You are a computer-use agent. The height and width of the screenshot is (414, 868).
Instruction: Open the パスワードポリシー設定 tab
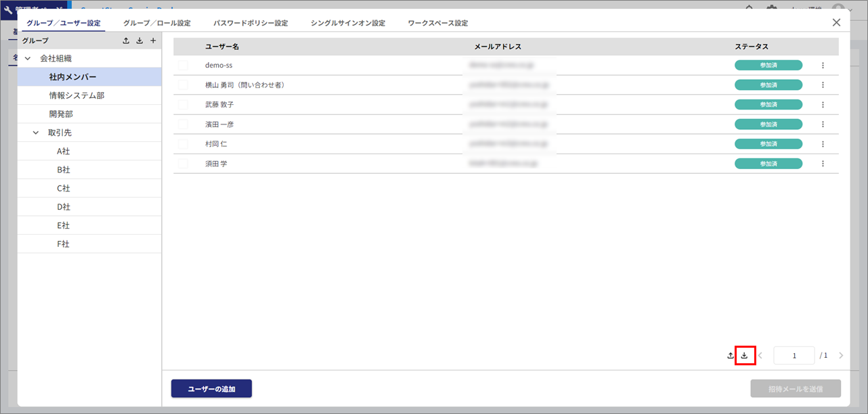pos(251,23)
